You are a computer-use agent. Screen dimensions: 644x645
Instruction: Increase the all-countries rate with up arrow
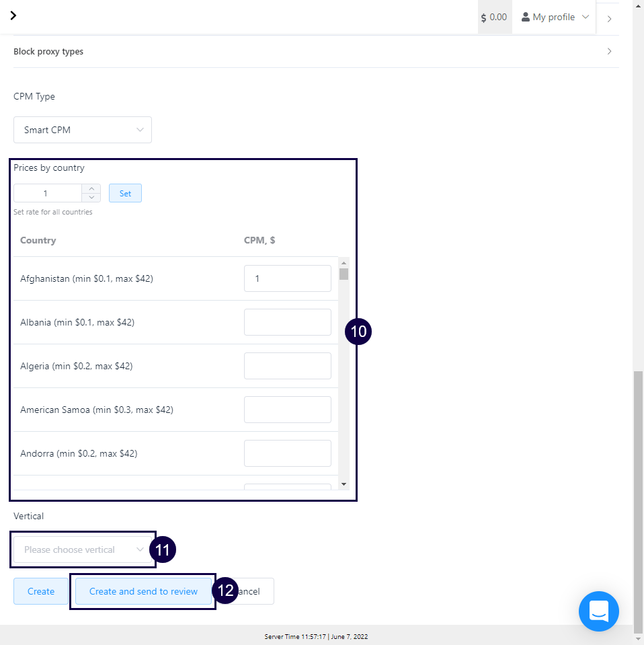coord(91,189)
